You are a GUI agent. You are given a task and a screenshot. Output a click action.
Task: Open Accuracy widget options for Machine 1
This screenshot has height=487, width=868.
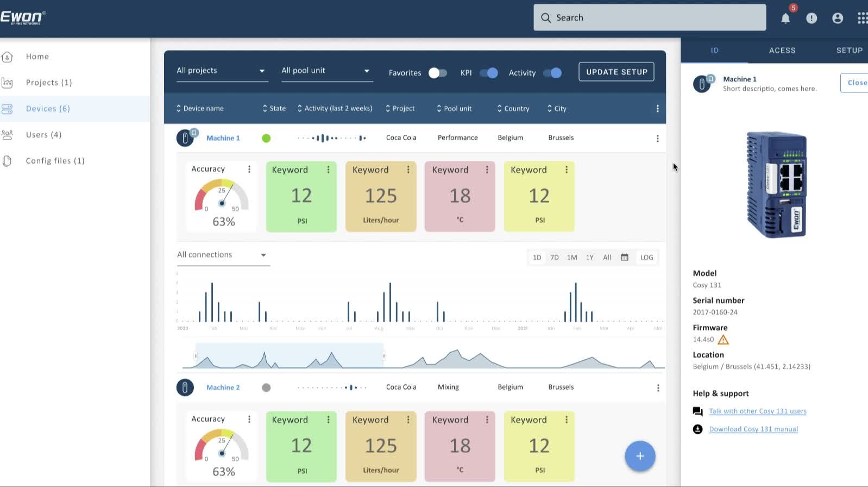click(249, 169)
